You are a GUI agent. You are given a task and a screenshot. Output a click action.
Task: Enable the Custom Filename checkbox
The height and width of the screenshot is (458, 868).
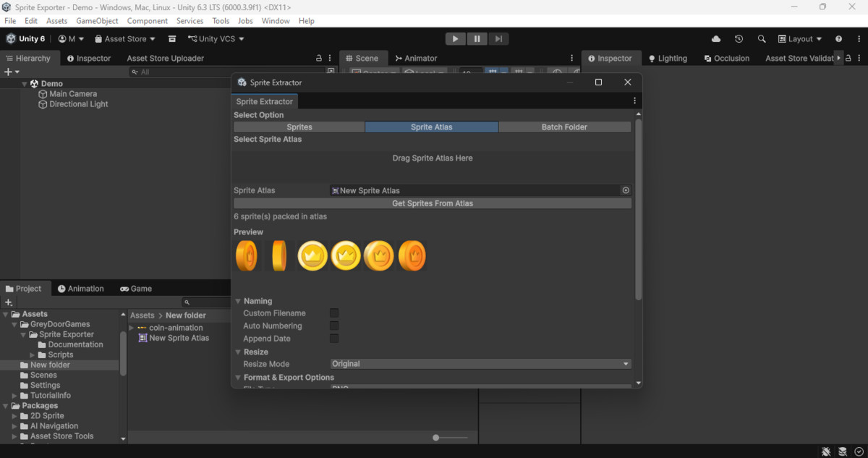click(x=334, y=313)
